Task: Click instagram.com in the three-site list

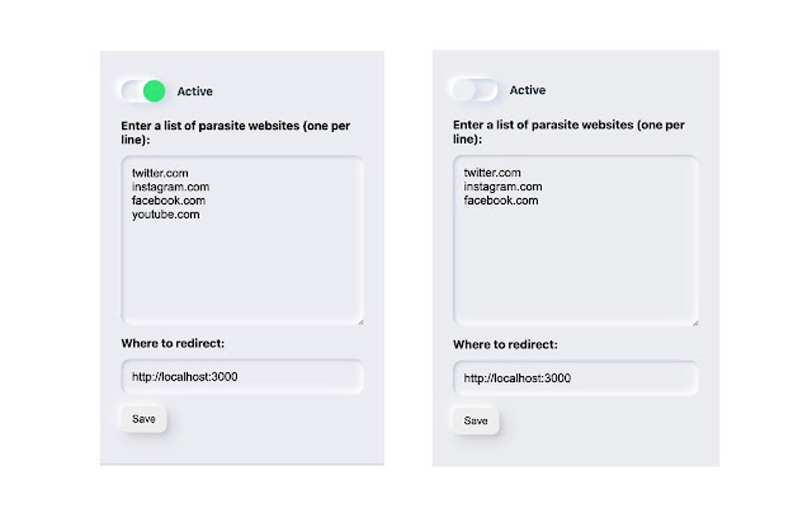Action: point(502,187)
